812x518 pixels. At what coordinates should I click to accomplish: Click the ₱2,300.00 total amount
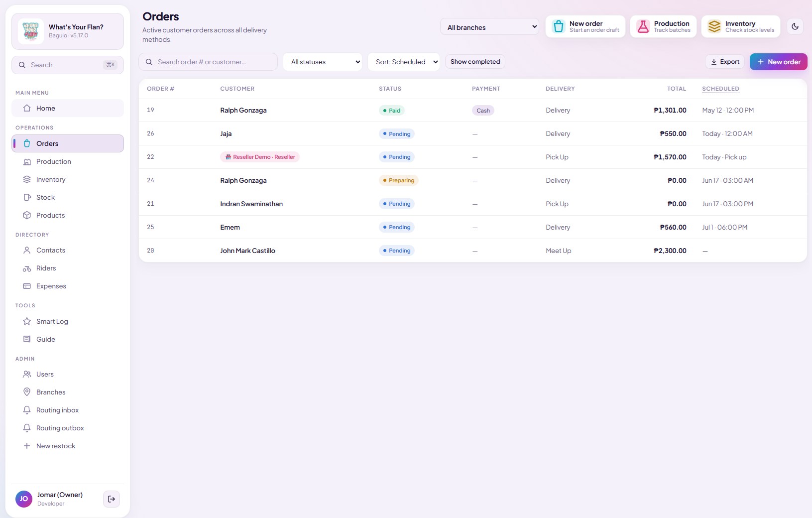(670, 251)
